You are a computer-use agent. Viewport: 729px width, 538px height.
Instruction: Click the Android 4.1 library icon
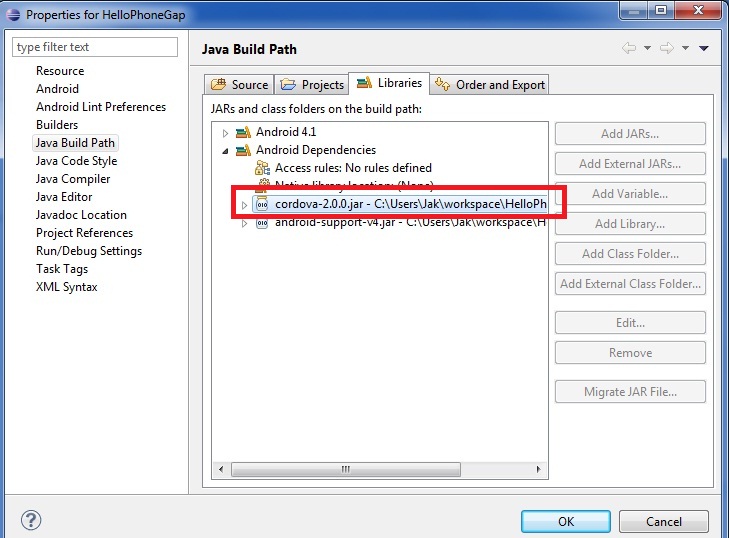[x=243, y=132]
